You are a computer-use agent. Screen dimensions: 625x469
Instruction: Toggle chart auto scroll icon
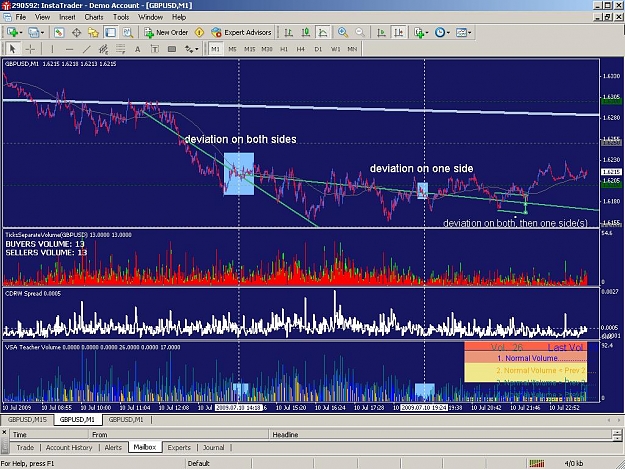click(381, 33)
